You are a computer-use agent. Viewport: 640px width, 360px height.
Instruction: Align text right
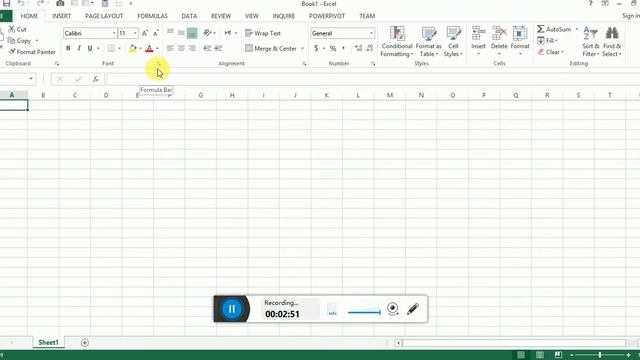pos(192,48)
